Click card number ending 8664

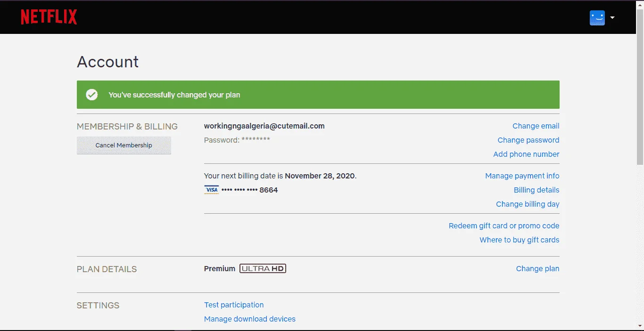point(249,190)
